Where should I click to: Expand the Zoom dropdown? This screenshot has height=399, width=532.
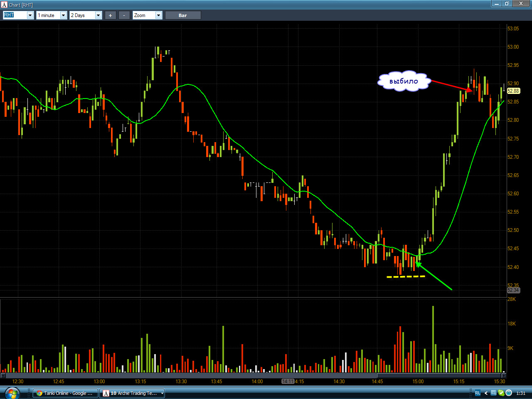[x=158, y=15]
